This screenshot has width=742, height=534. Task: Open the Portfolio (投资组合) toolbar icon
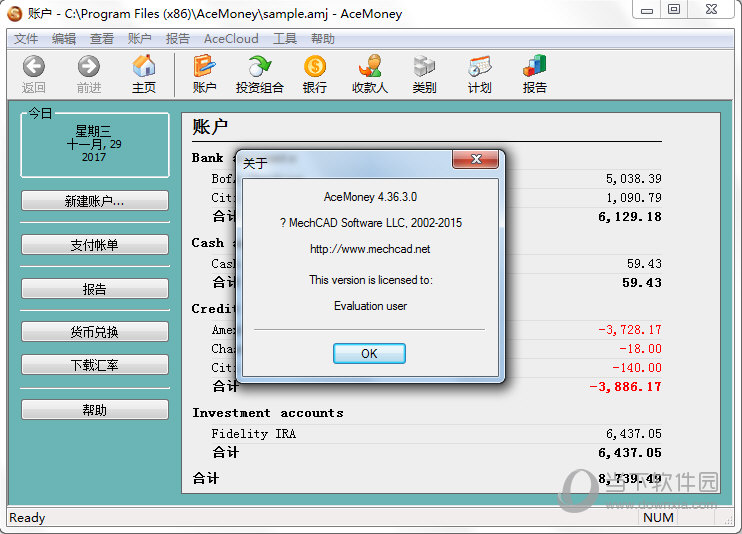(259, 66)
